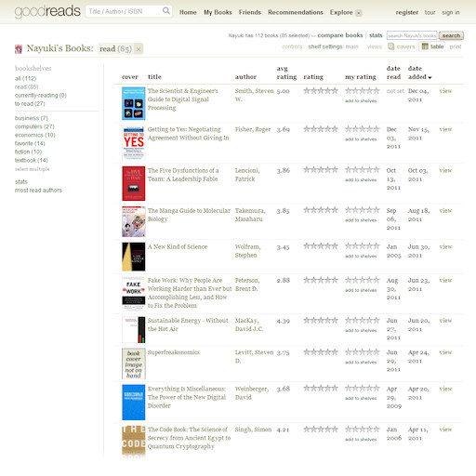The width and height of the screenshot is (476, 476).
Task: Open Recommendations page
Action: (x=296, y=12)
